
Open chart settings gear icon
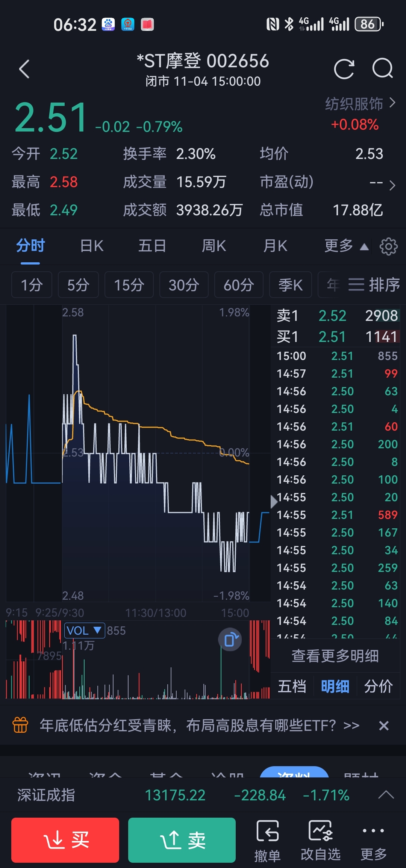point(388,246)
